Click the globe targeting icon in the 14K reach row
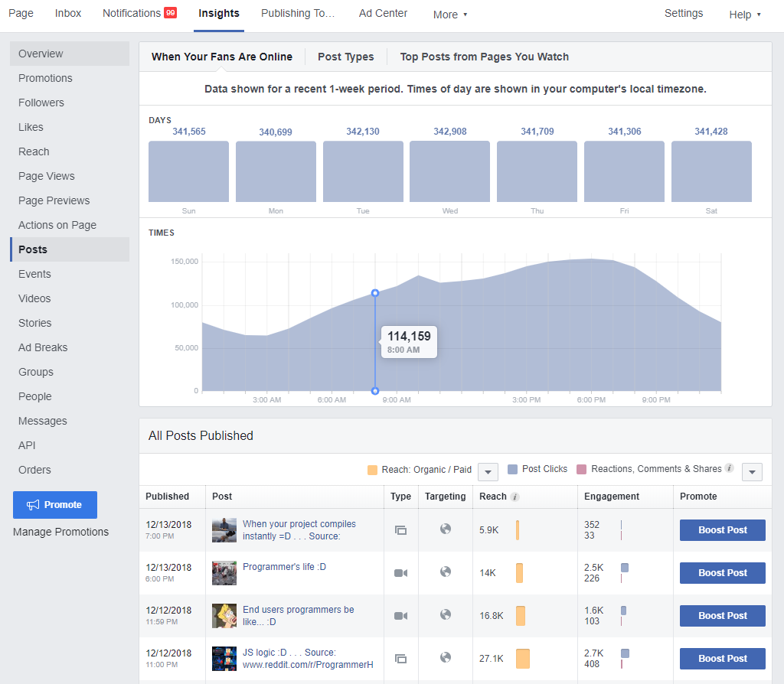 coord(446,572)
